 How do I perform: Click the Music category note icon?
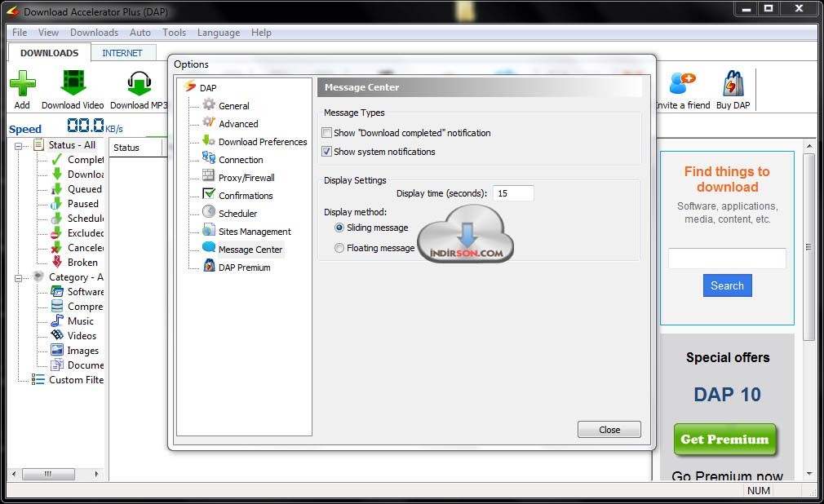point(57,321)
